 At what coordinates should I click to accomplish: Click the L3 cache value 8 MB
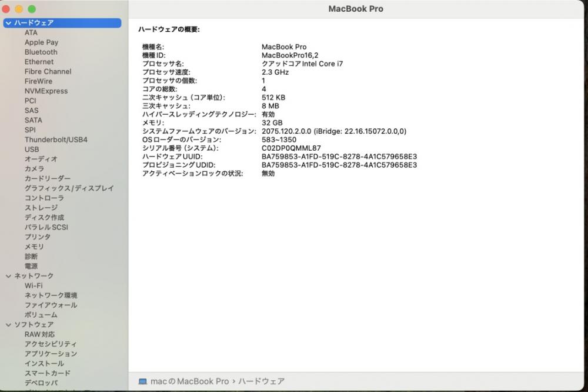270,106
